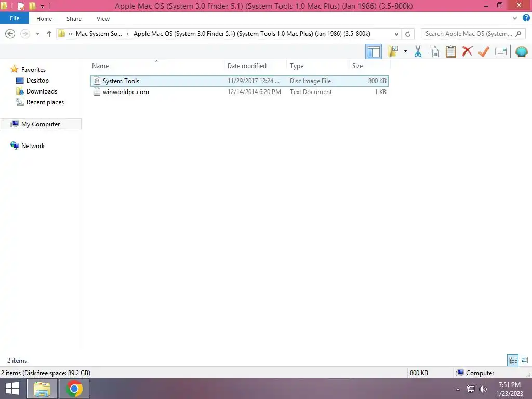Show hidden tray icons arrow
The height and width of the screenshot is (399, 532).
[x=458, y=389]
